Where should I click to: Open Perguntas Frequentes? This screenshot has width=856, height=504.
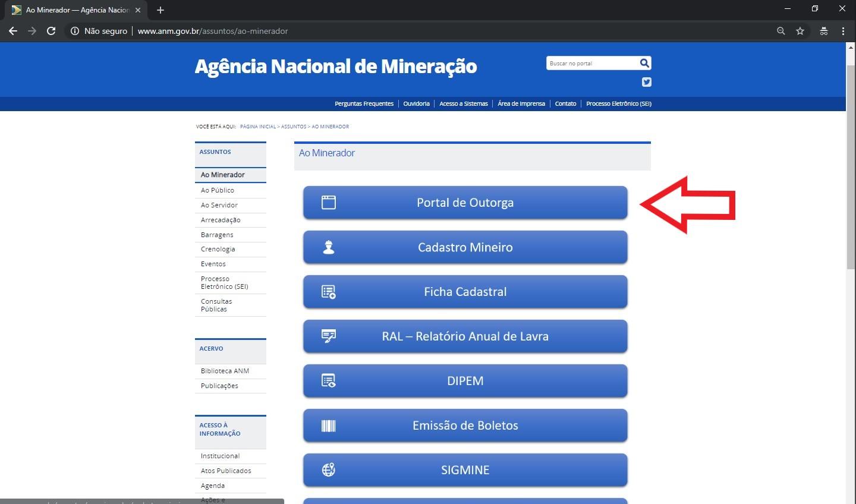point(364,103)
